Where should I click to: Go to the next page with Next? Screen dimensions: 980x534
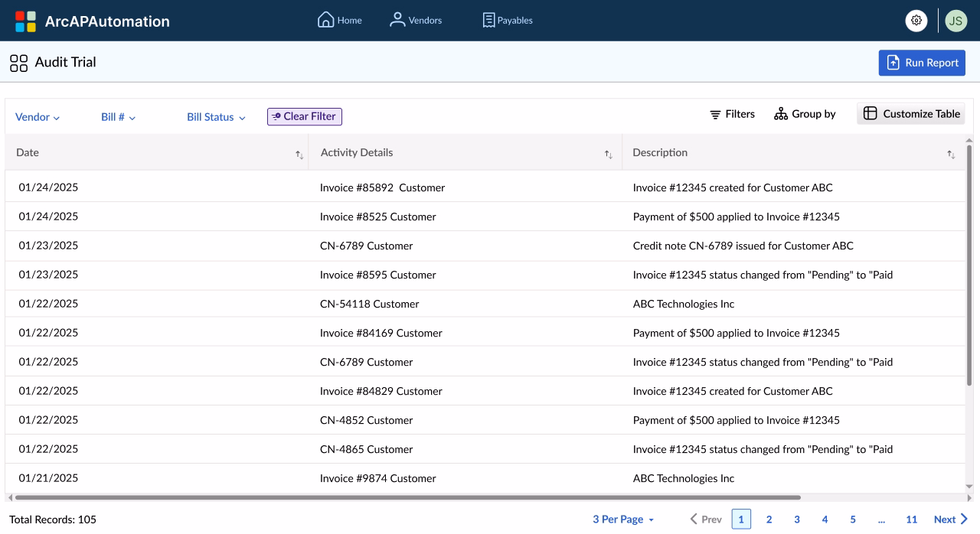952,519
